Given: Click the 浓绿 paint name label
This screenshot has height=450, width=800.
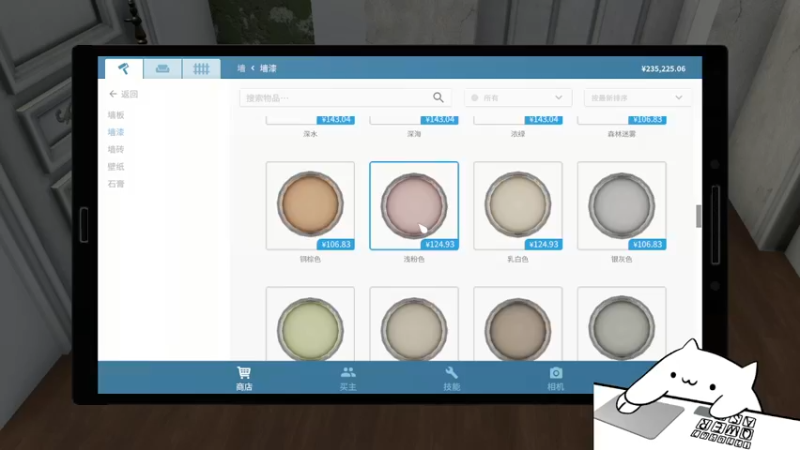Looking at the screenshot, I should [x=518, y=134].
